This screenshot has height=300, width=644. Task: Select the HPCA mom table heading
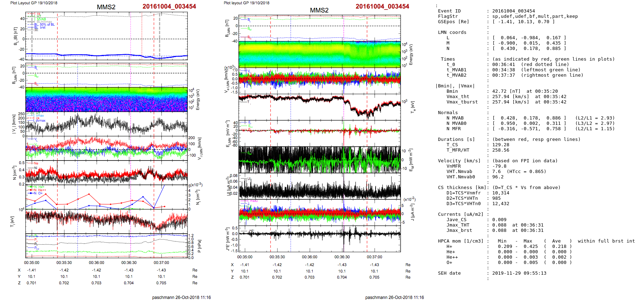461,241
